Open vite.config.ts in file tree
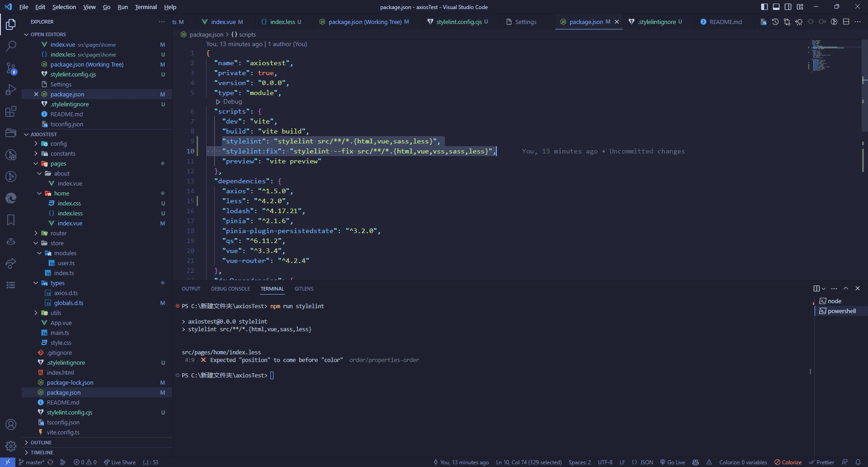The width and height of the screenshot is (868, 467). coord(63,432)
